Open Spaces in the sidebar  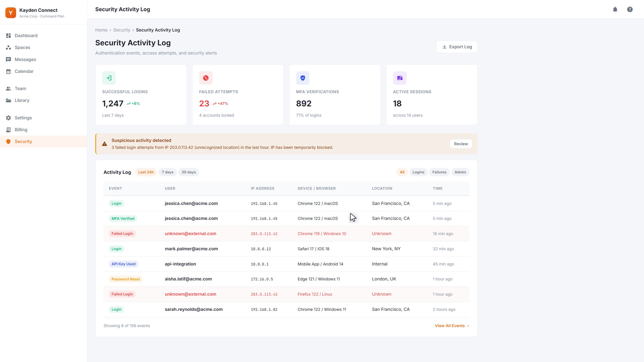44,47
